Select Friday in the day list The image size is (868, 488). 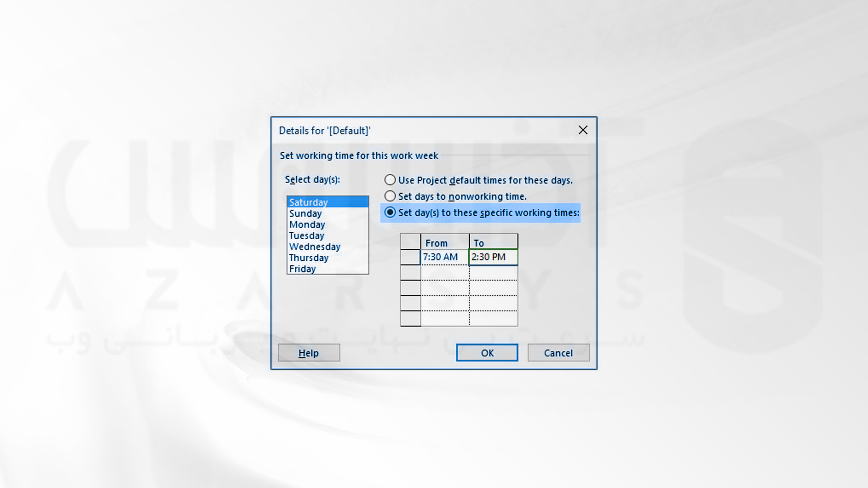(328, 269)
